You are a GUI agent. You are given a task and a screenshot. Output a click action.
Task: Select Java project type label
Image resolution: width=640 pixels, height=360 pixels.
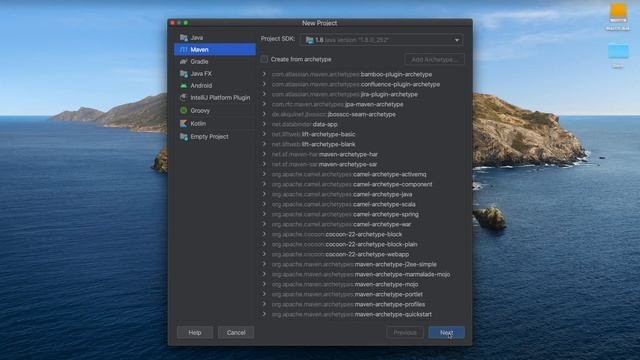[x=197, y=38]
